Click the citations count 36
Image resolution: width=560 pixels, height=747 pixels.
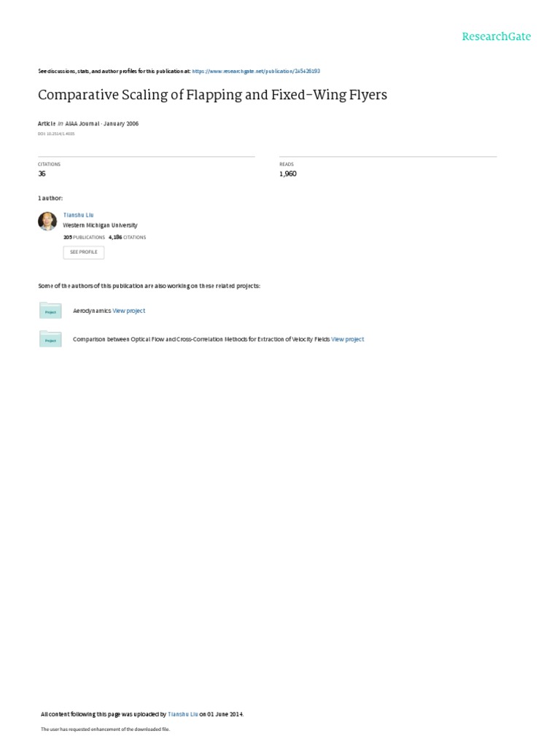coord(42,174)
